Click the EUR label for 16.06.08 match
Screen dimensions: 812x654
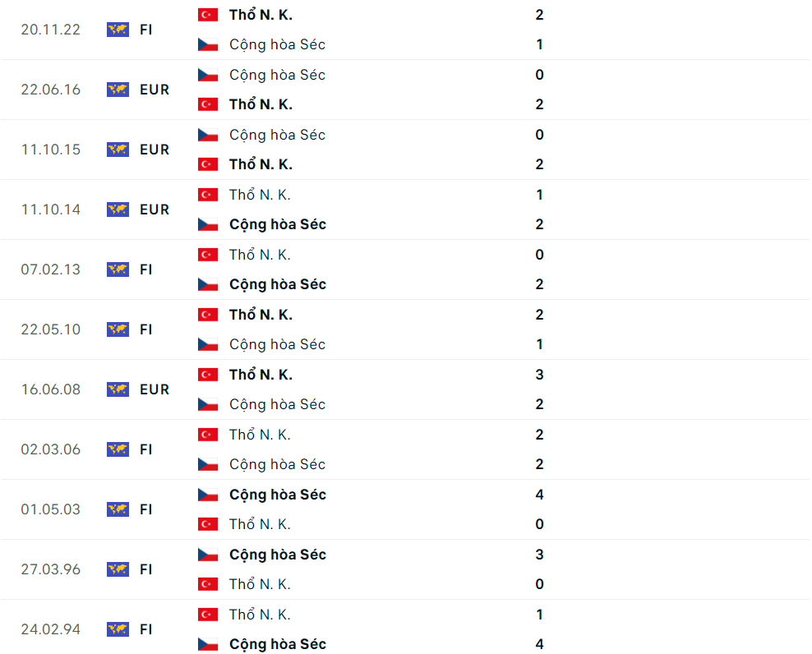[155, 389]
